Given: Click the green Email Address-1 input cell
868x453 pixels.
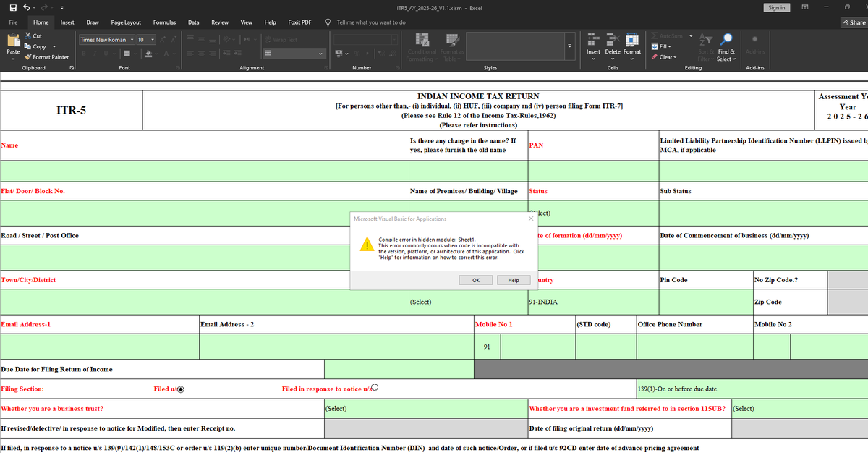Looking at the screenshot, I should click(x=99, y=347).
